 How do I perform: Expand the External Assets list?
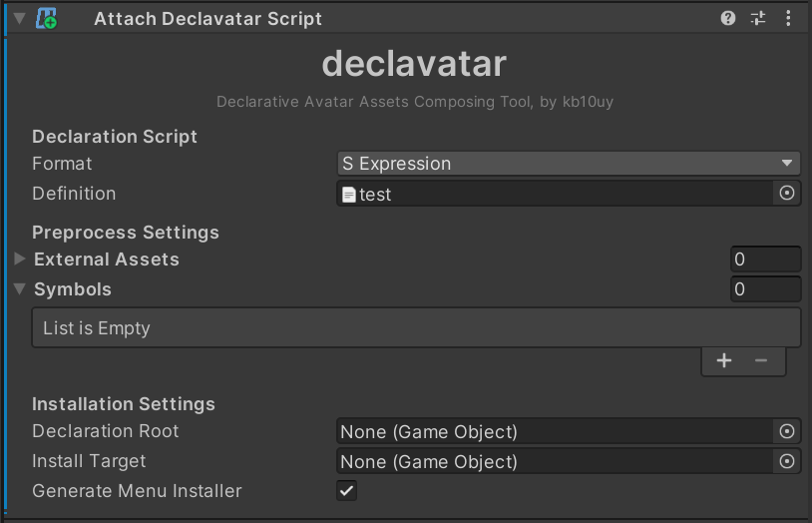click(20, 260)
